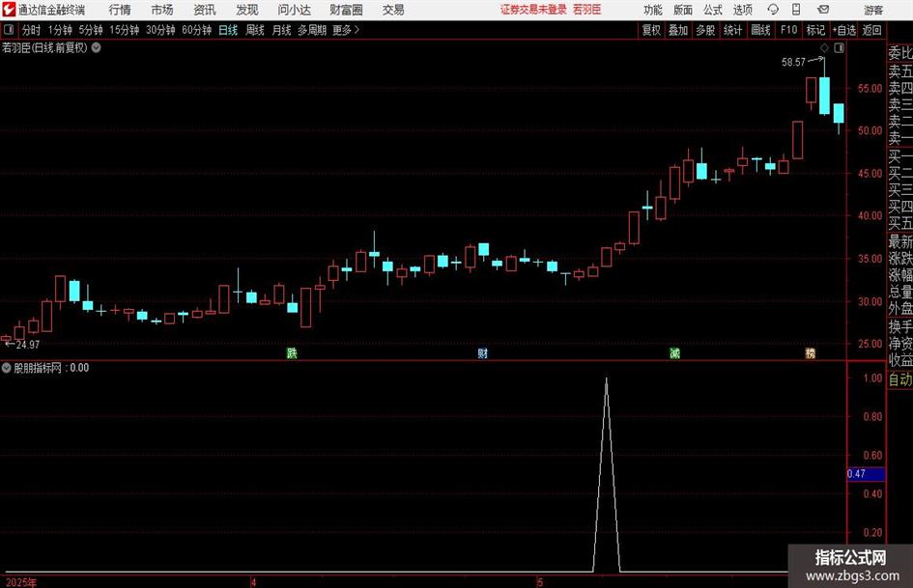Expand the main chart indicator dropdown arrow
The height and width of the screenshot is (588, 913).
click(x=96, y=47)
